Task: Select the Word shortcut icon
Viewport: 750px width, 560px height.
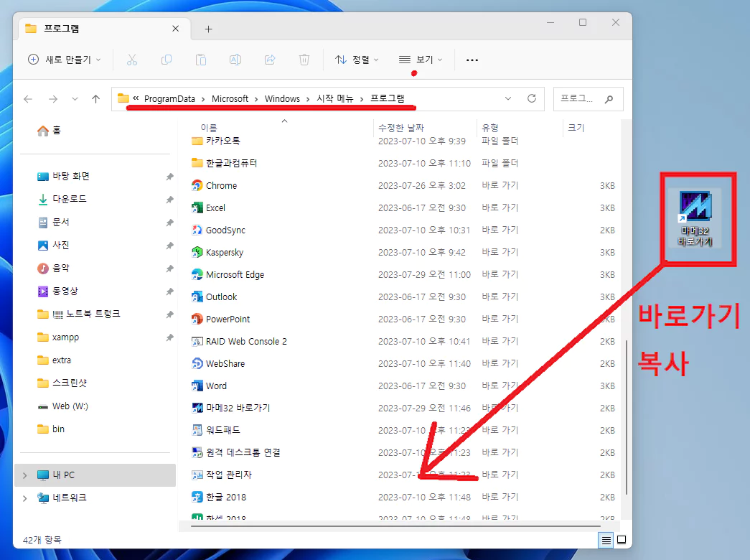Action: point(197,386)
